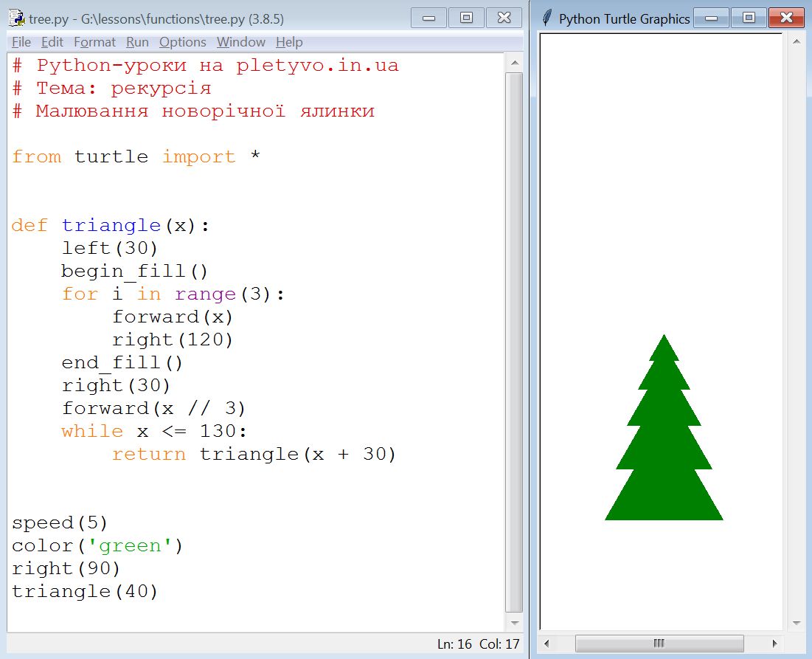
Task: Click Turtle window vertical scroll down arrow
Action: [797, 623]
